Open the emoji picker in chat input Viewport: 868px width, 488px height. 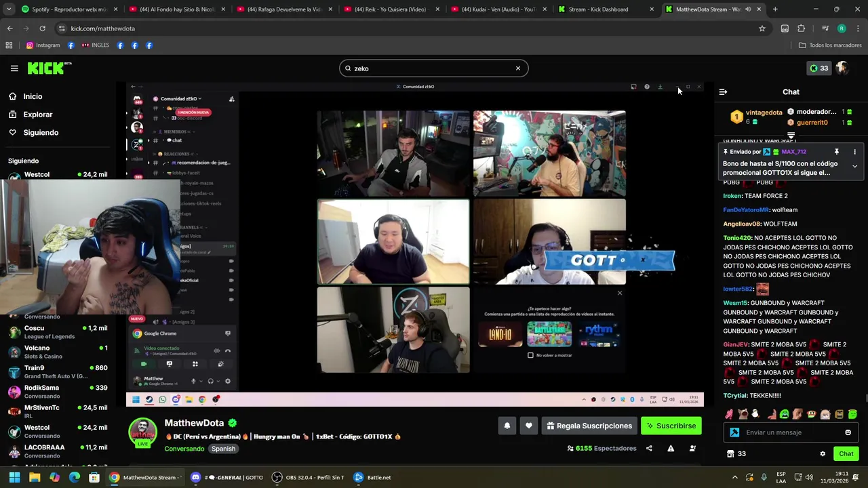pos(848,432)
